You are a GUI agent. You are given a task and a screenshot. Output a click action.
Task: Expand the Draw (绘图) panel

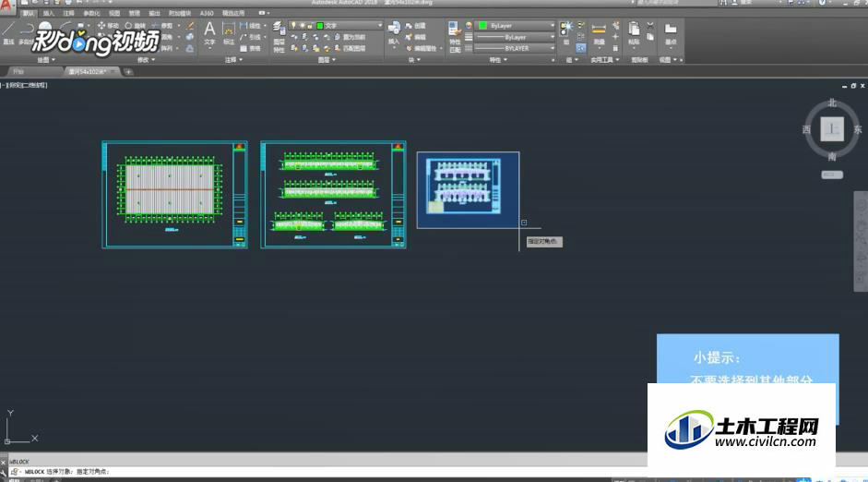(x=46, y=60)
